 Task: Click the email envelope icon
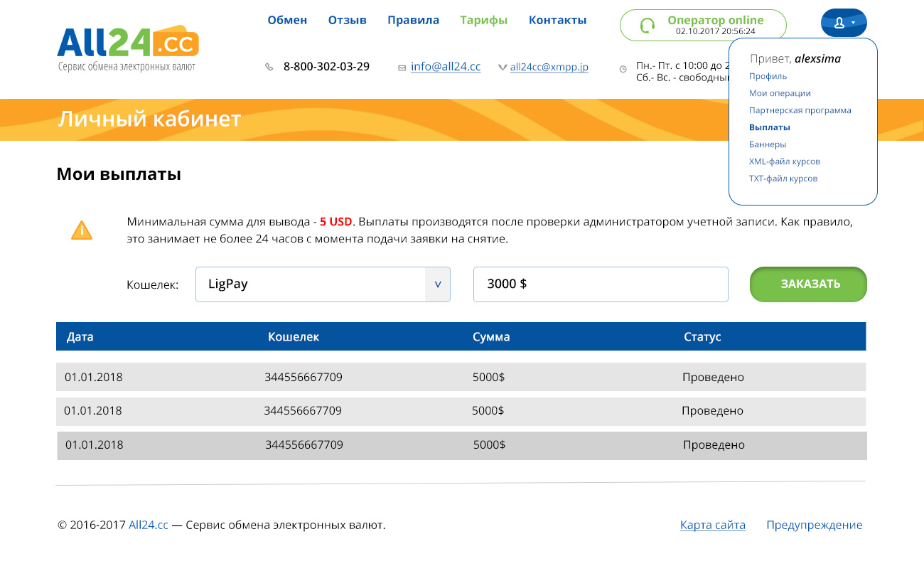(x=402, y=68)
